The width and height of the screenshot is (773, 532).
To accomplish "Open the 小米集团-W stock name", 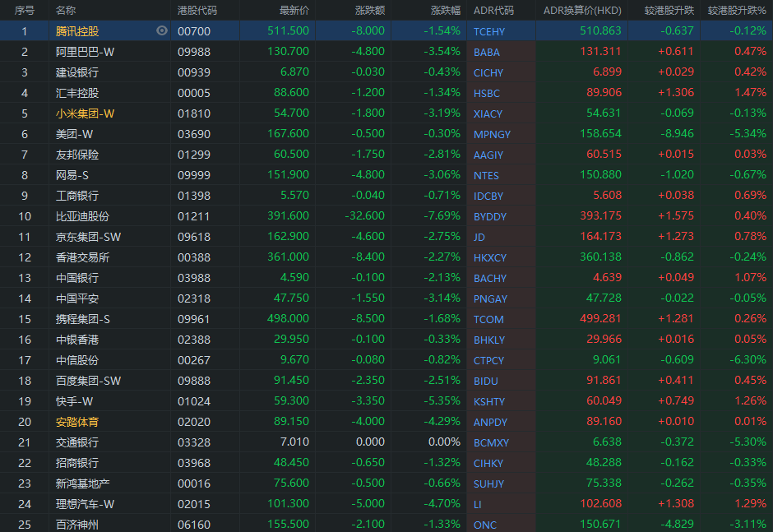I will [86, 113].
